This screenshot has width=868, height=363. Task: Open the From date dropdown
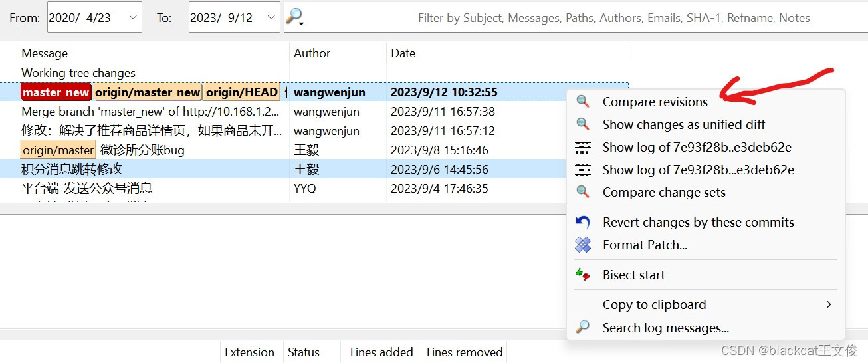click(133, 17)
